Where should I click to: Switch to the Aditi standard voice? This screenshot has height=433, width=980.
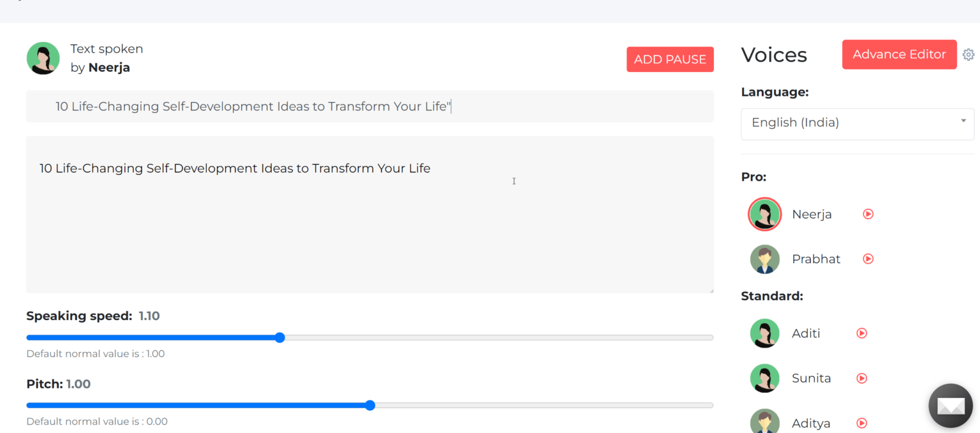tap(765, 333)
